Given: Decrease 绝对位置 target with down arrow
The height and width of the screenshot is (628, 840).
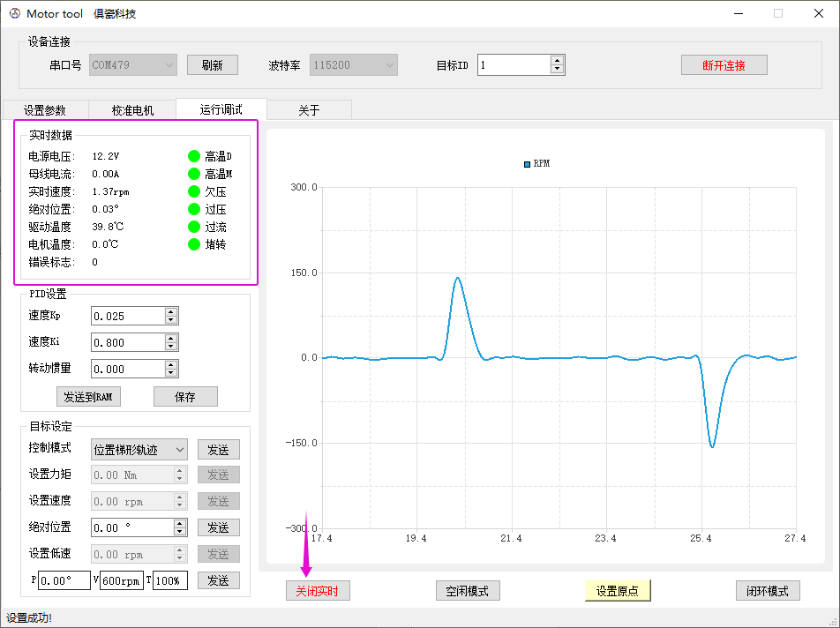Looking at the screenshot, I should point(180,532).
